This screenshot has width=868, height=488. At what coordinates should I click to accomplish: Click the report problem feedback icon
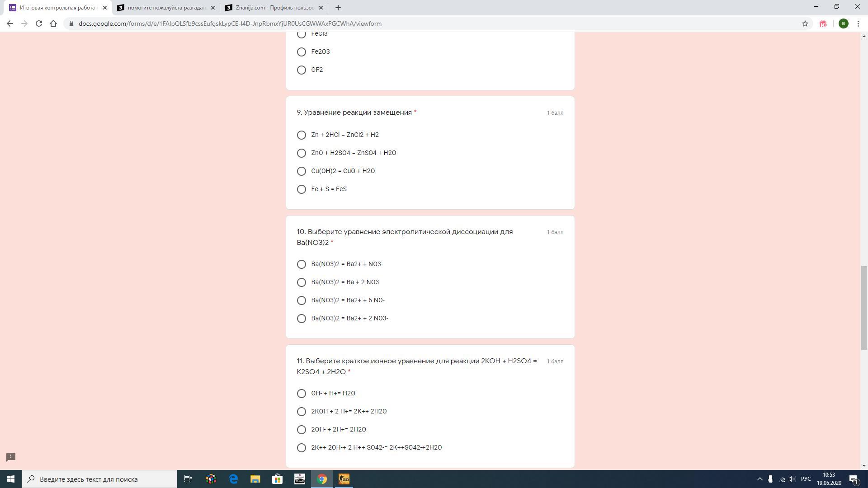11,457
